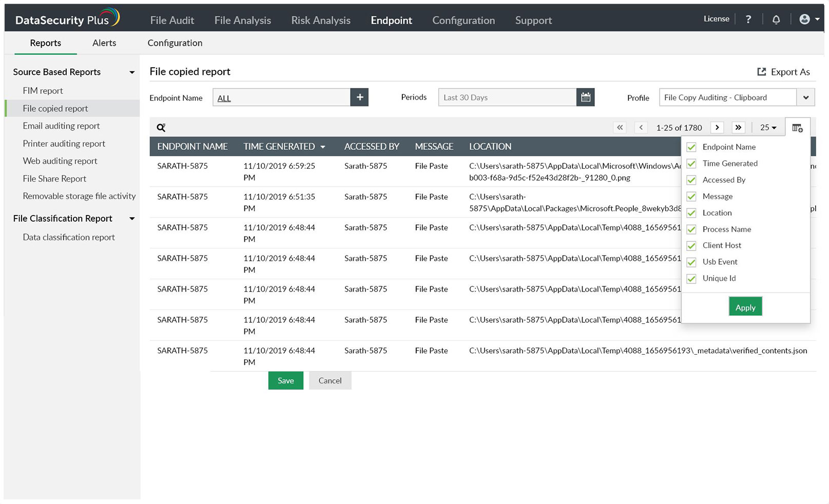Click the Location column header
Image resolution: width=829 pixels, height=504 pixels.
pos(490,146)
